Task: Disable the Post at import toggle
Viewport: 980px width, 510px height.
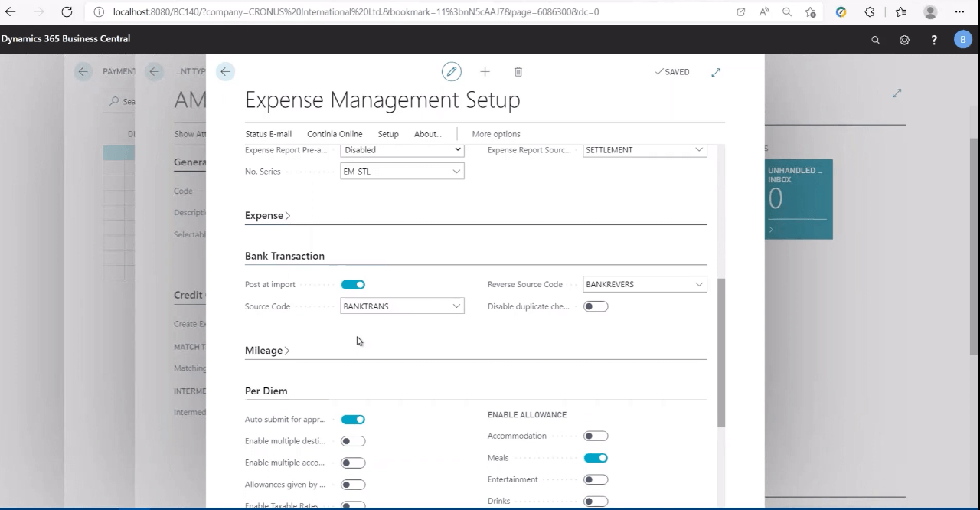Action: coord(353,284)
